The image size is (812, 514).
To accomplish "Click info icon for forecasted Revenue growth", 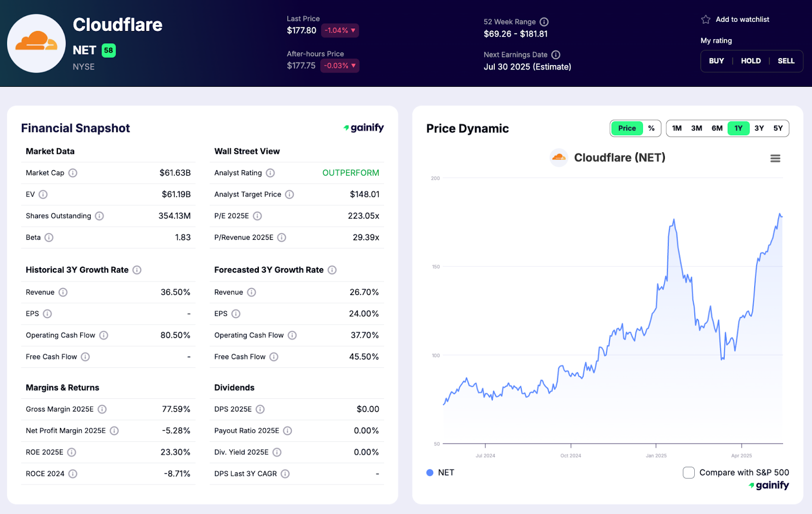I will tap(252, 292).
